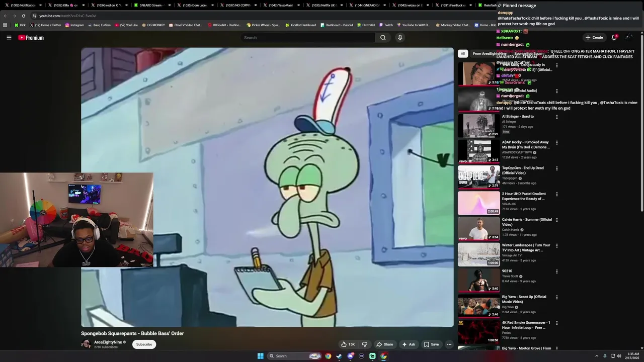Open options for 90210 video
This screenshot has width=644, height=362.
pos(557,271)
